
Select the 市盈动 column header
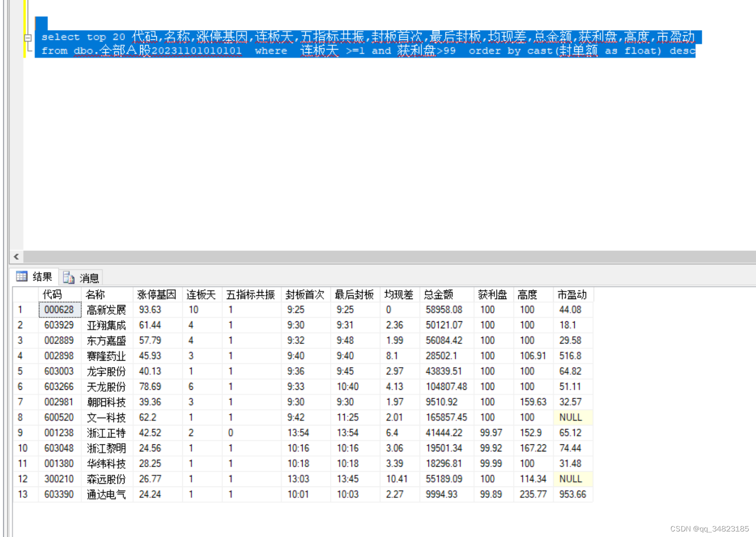coord(573,294)
